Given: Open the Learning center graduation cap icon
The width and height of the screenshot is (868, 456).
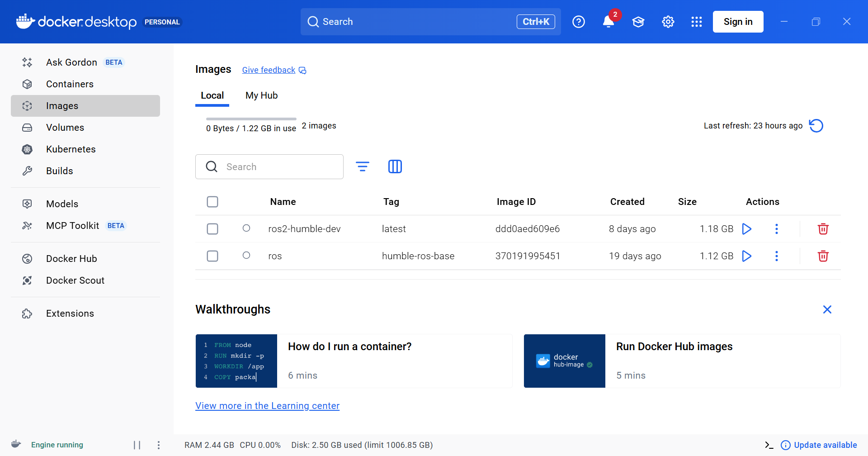Looking at the screenshot, I should pos(638,22).
